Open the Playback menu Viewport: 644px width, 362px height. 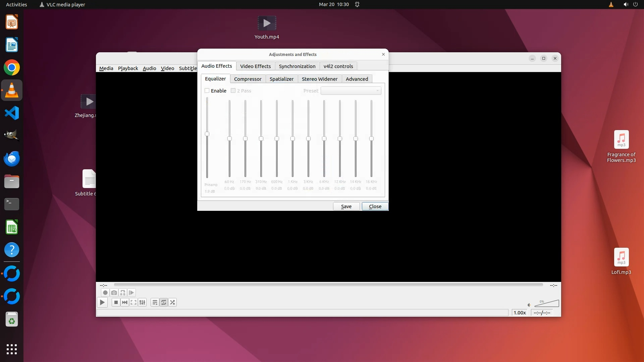[128, 68]
